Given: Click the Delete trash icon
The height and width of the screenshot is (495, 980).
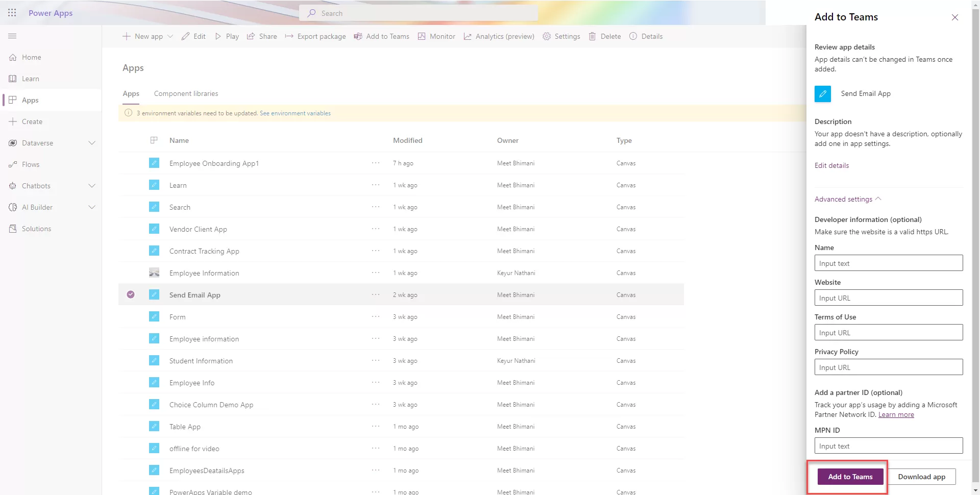Looking at the screenshot, I should pos(592,36).
